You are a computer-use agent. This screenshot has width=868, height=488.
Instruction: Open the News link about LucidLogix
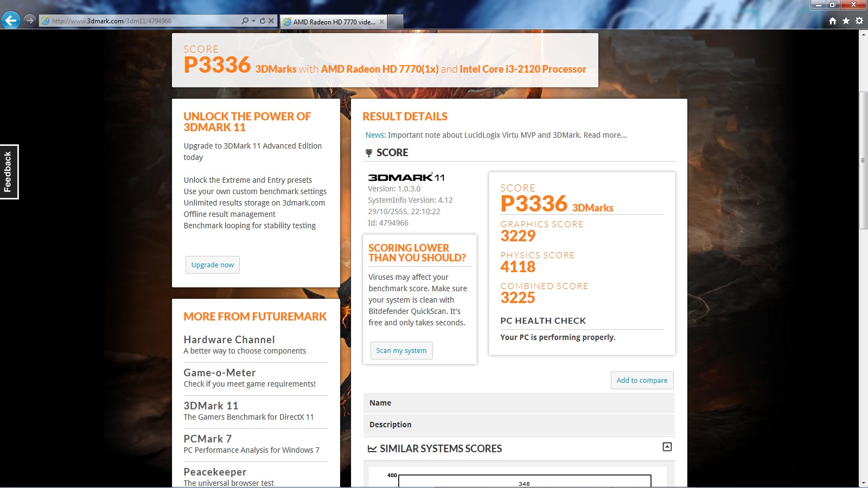tap(375, 135)
